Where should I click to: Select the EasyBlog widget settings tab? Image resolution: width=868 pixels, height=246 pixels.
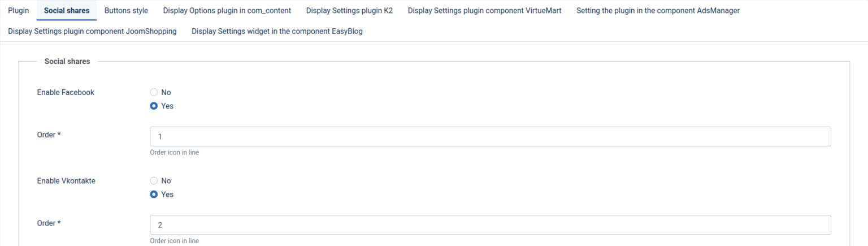(277, 32)
